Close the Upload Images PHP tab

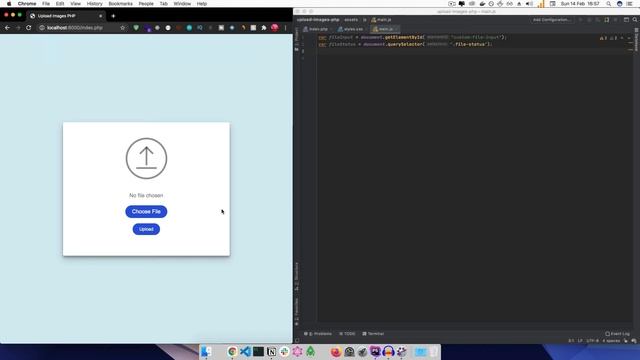(x=100, y=16)
